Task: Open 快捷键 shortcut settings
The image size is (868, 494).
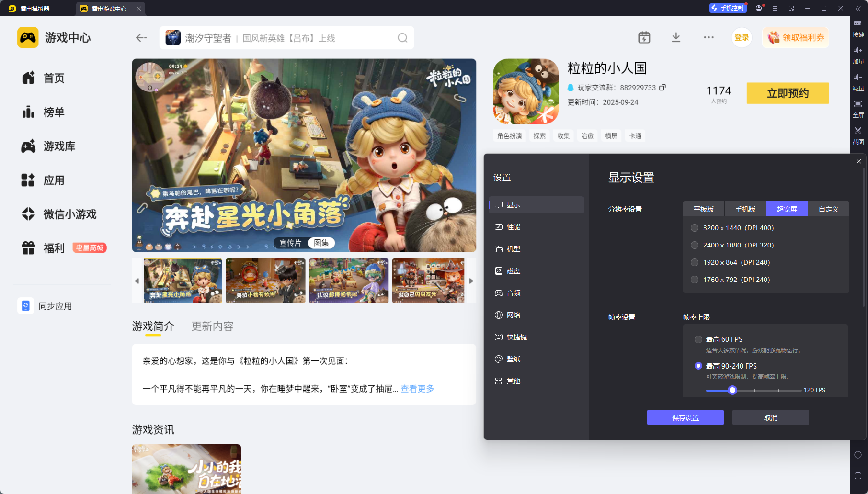Action: (537, 337)
